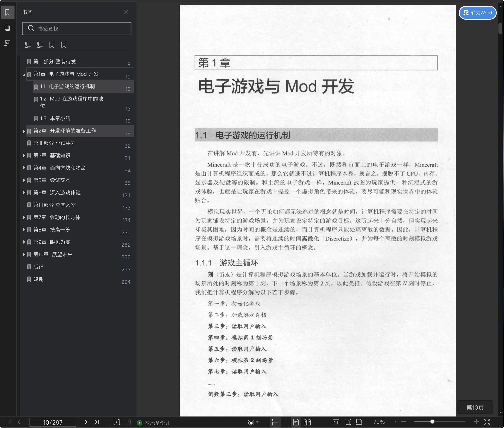
Task: Click heading 1.1 电子游戏的运行机制 on the page
Action: point(242,135)
